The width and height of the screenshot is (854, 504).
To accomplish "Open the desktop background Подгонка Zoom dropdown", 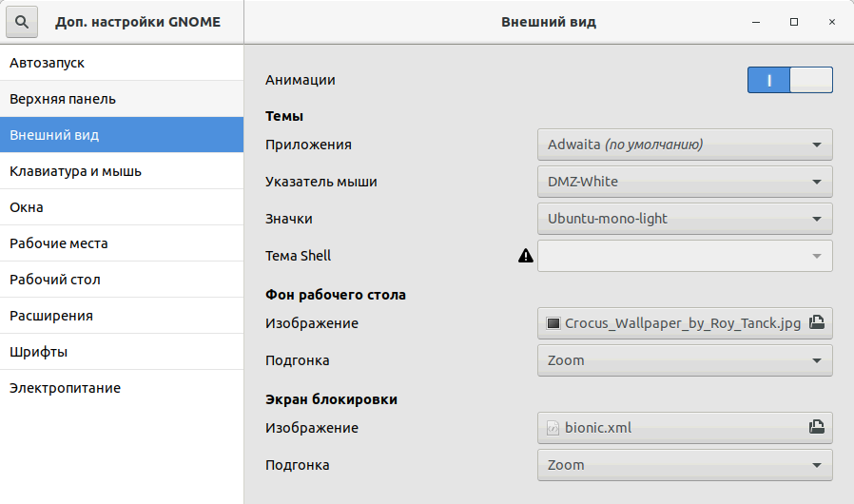I will [x=685, y=360].
